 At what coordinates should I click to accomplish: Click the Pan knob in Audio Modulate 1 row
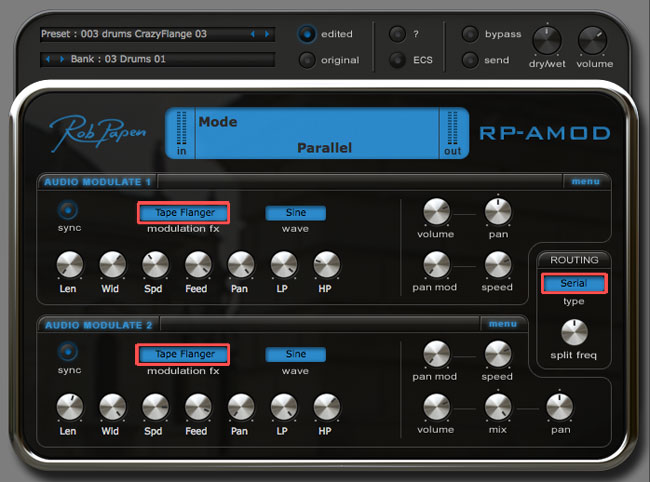tap(241, 264)
